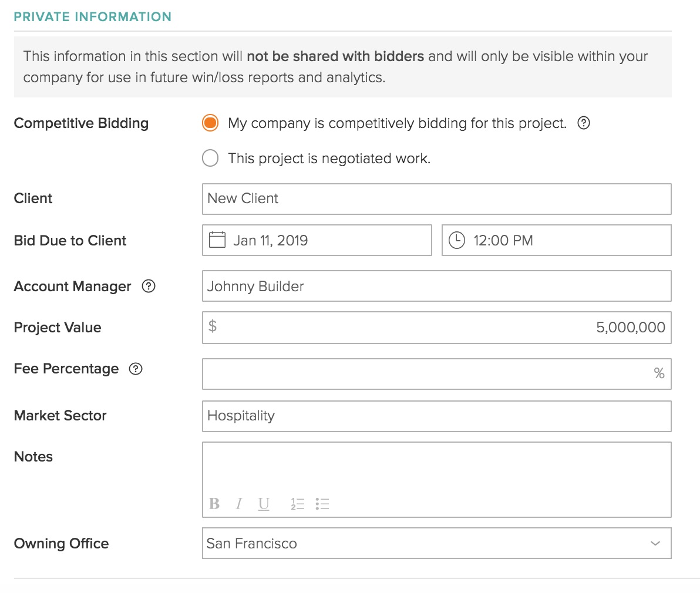
Task: Click the Client field containing New Client
Action: point(436,198)
